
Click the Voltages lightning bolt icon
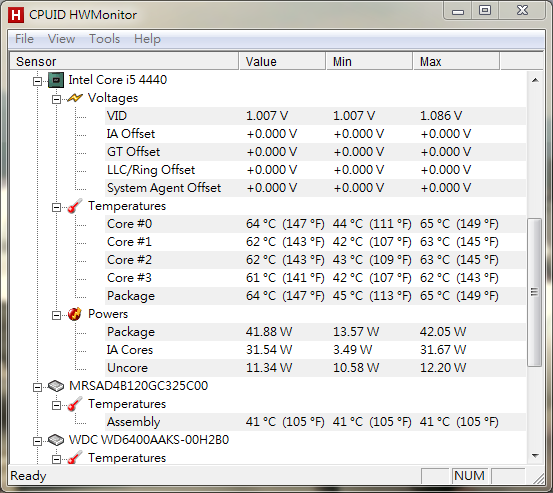coord(75,98)
